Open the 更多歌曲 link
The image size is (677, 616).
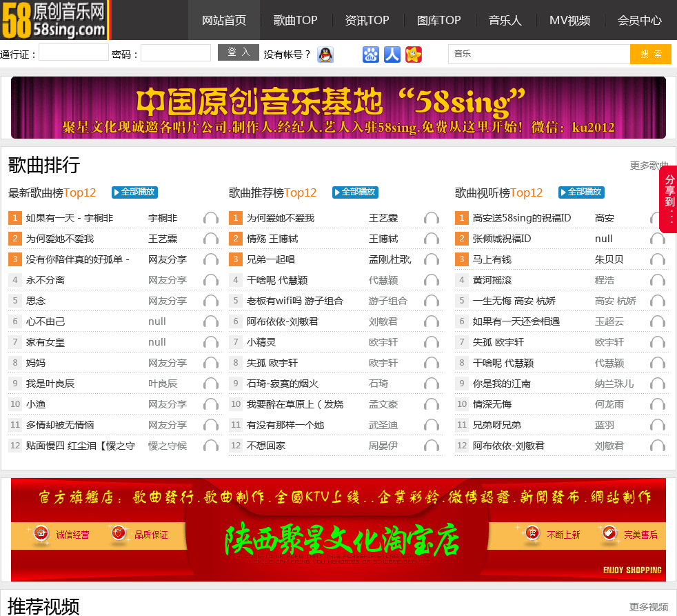pos(649,166)
